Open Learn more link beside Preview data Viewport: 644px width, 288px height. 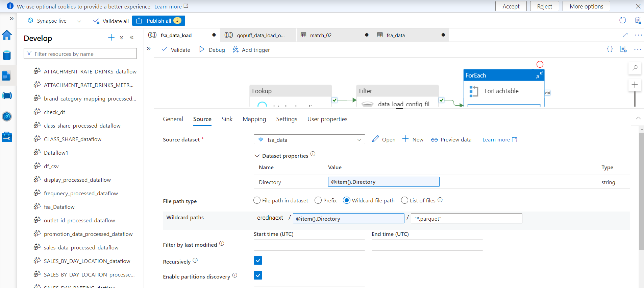click(x=500, y=139)
